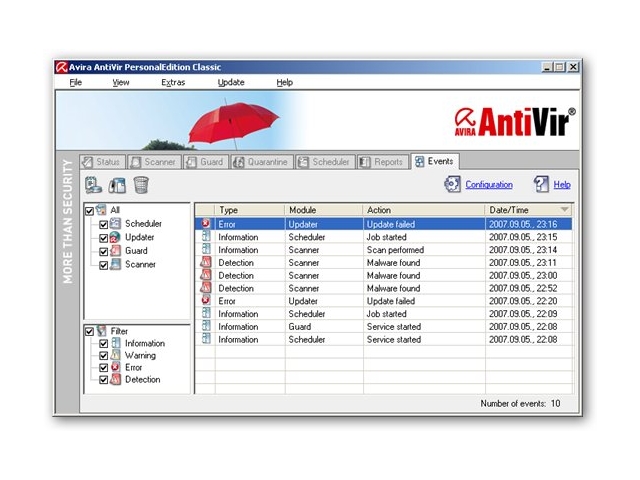Uncheck the Scanner module checkbox
This screenshot has height=480, width=640.
[x=103, y=265]
